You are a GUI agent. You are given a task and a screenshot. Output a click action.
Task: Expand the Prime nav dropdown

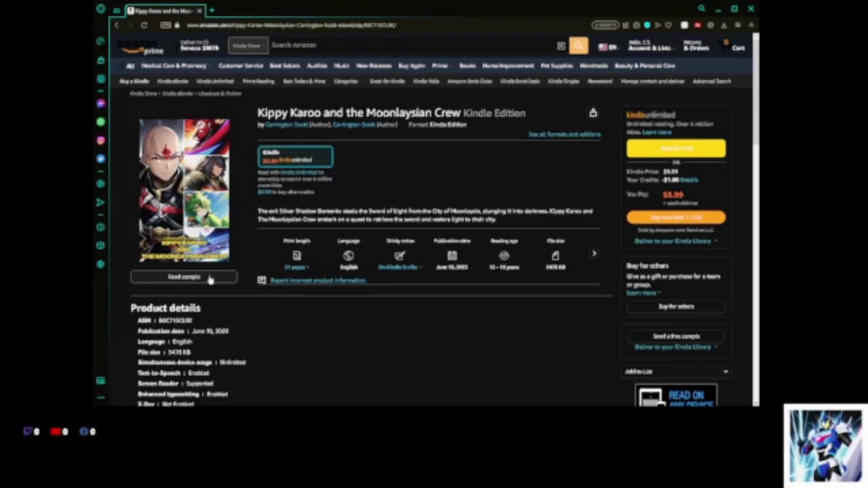(441, 66)
